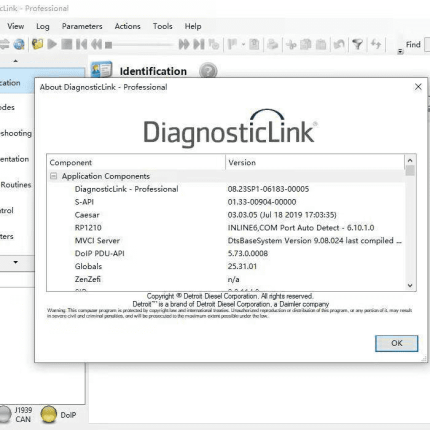The width and height of the screenshot is (430, 430).
Task: Close the About DiagnosticLink dialog
Action: [418, 87]
